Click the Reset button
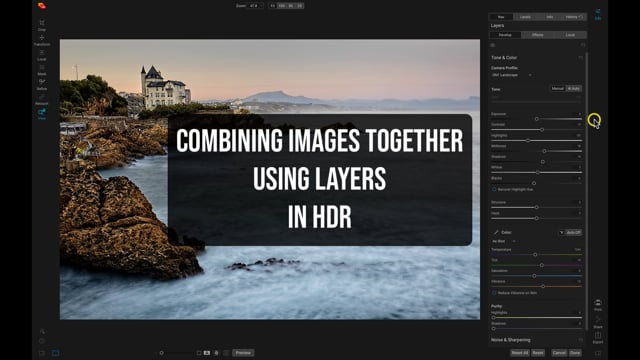640x360 pixels. click(x=538, y=353)
